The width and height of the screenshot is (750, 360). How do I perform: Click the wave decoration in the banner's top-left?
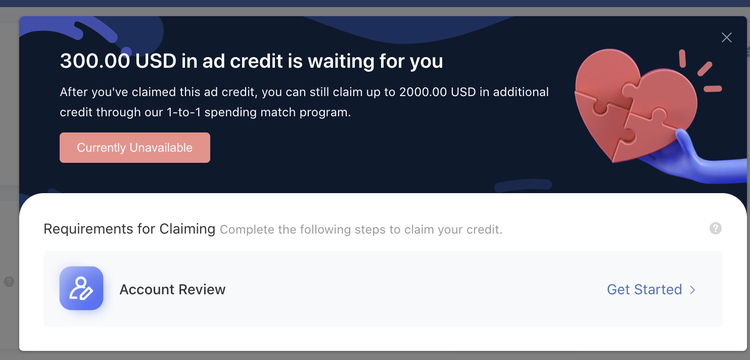91,33
